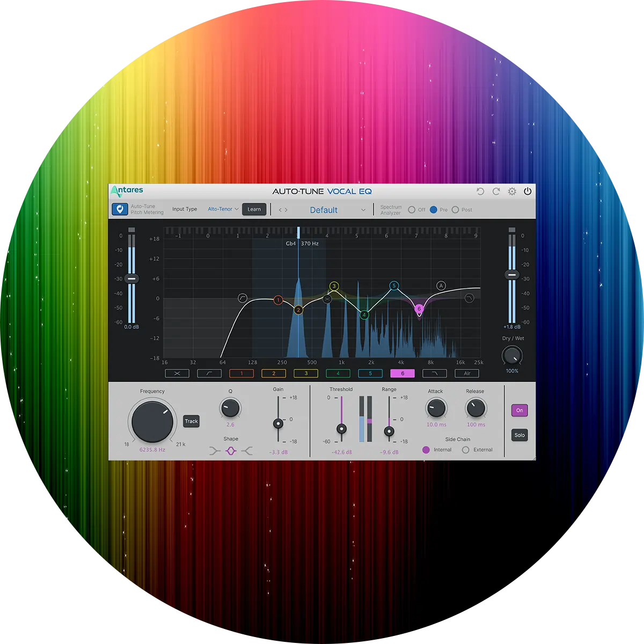Image resolution: width=644 pixels, height=644 pixels.
Task: Click the Gain slider handle
Action: (x=278, y=423)
